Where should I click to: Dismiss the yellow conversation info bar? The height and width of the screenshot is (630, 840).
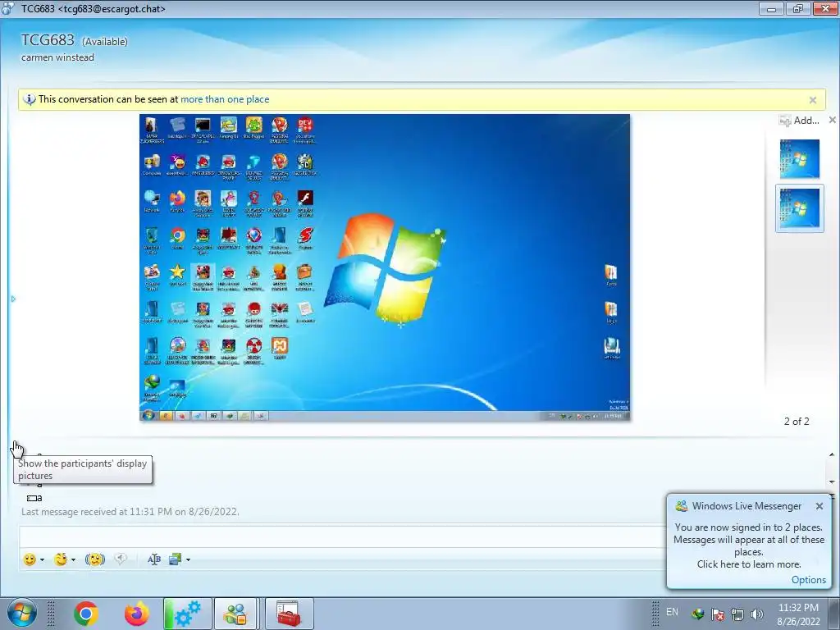813,99
